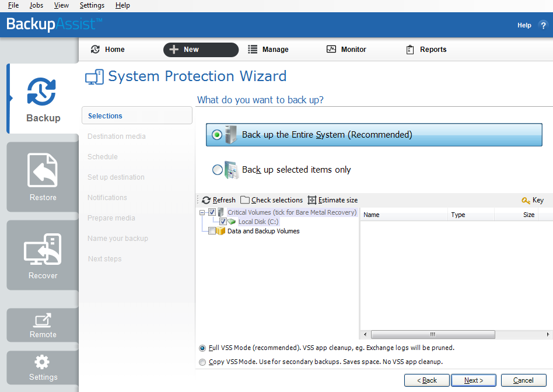Click the Next steps item

(x=105, y=259)
